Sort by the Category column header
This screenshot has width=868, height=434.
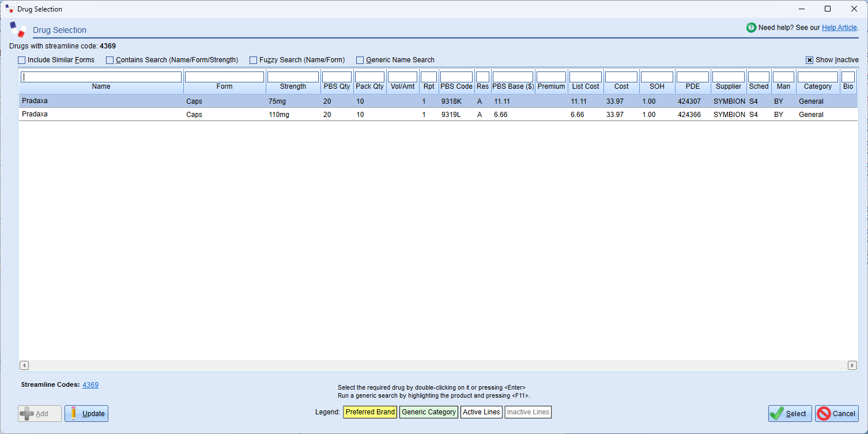tap(818, 86)
